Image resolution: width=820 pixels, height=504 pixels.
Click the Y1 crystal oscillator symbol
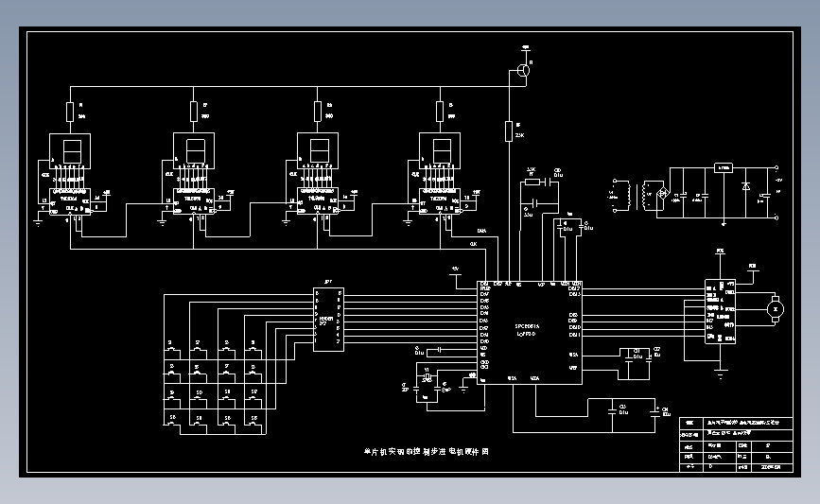coord(427,376)
